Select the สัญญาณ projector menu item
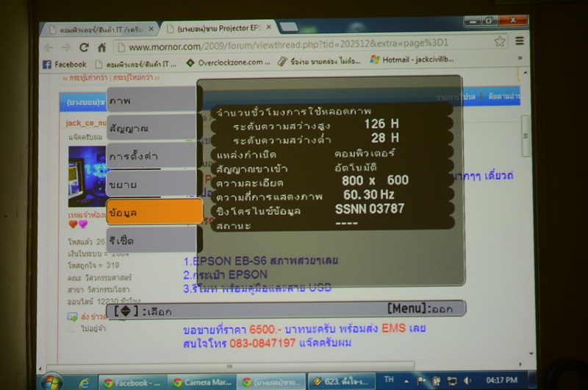This screenshot has width=588, height=390. pyautogui.click(x=151, y=128)
